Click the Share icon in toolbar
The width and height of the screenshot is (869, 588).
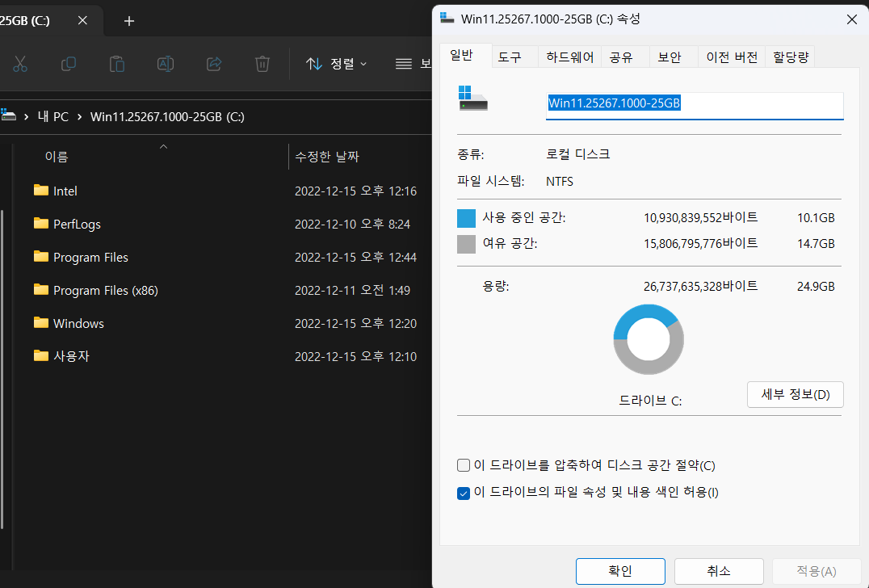(x=214, y=65)
